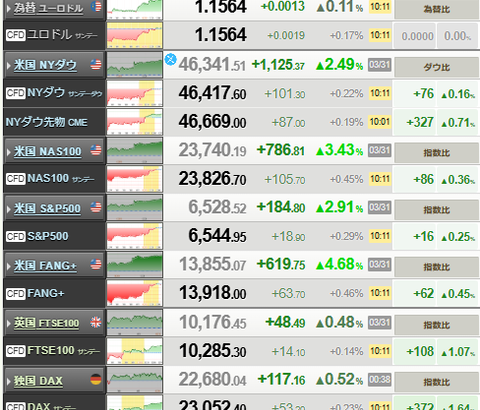480x410 pixels.
Task: Open the 為替 ユーロドル link
Action: point(48,8)
